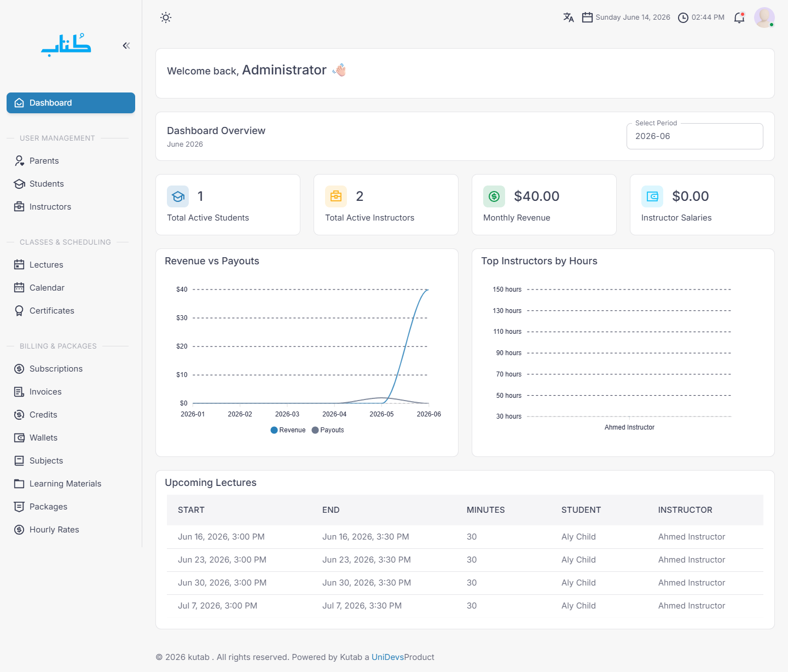
Task: Open the notifications bell
Action: click(x=739, y=18)
